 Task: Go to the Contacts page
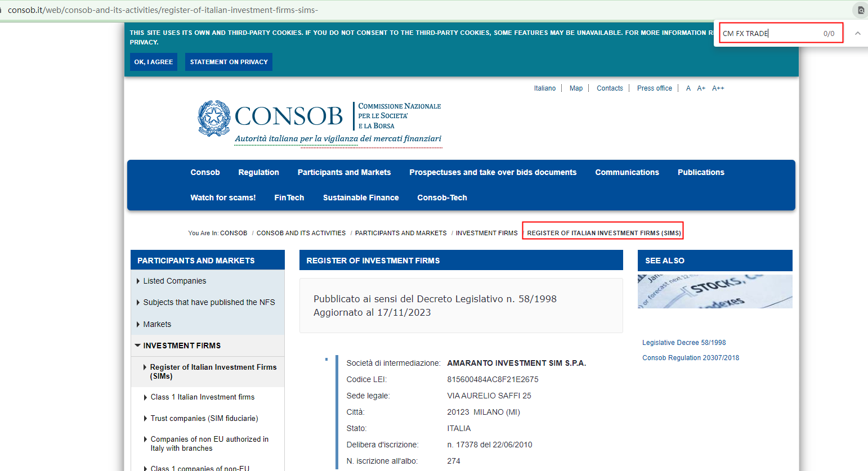click(610, 88)
